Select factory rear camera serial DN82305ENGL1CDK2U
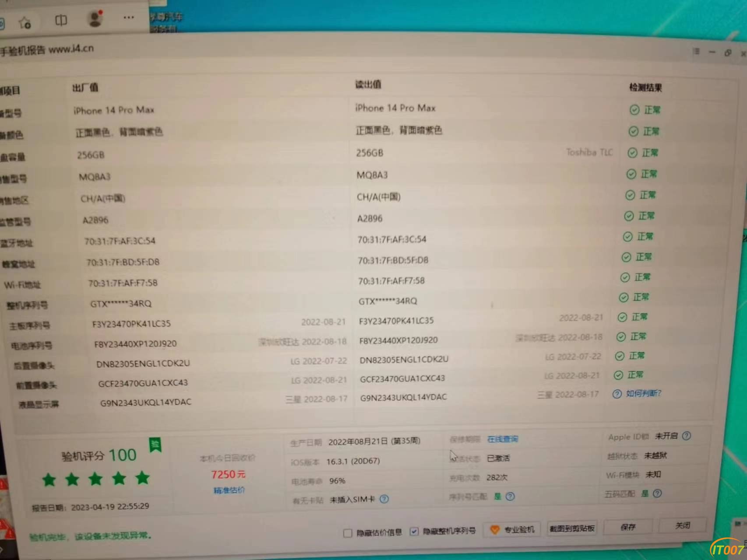 click(143, 363)
